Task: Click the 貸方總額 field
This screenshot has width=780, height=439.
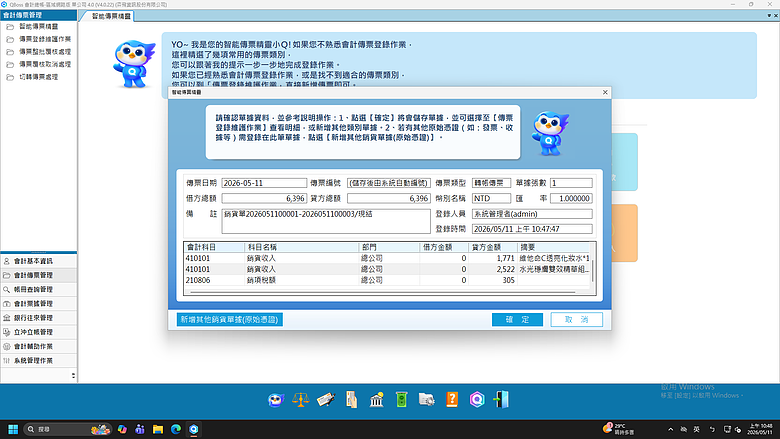Action: pos(389,198)
